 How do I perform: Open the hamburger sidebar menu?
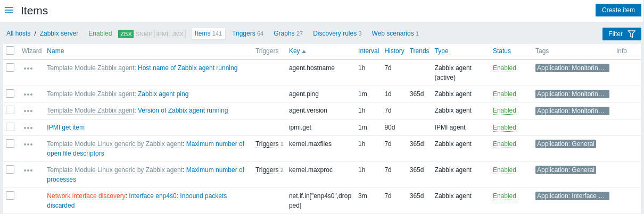9,10
